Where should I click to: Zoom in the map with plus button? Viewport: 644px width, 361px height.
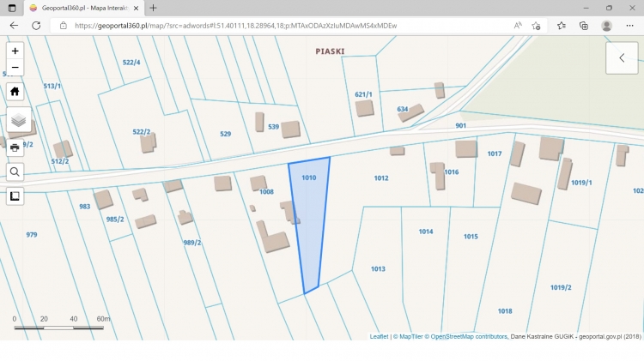point(15,51)
